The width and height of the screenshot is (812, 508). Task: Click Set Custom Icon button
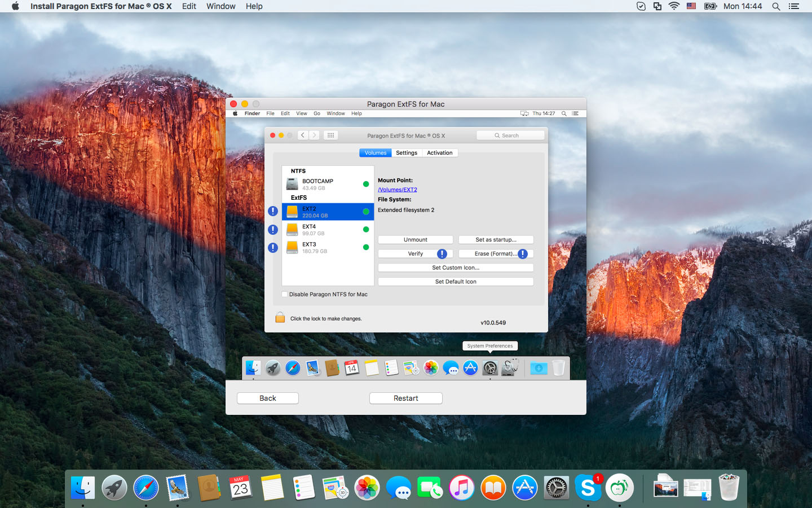pos(456,268)
